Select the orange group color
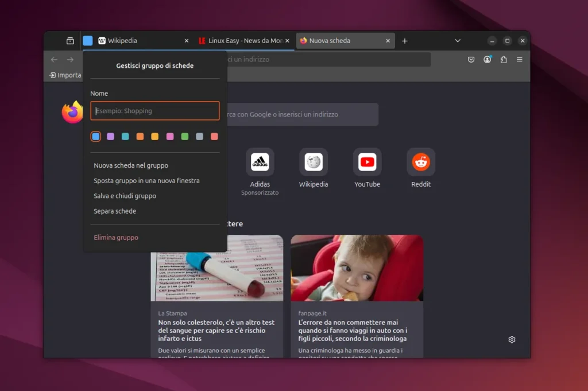Image resolution: width=588 pixels, height=391 pixels. (x=140, y=137)
